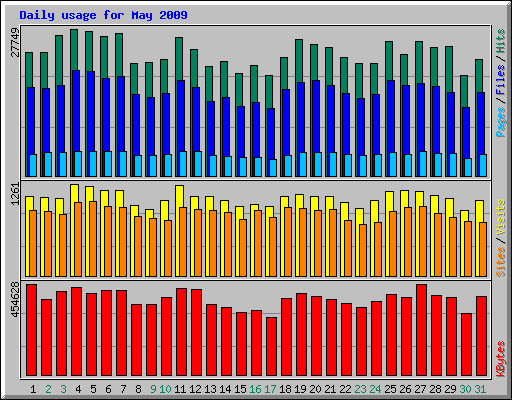Click day 8 on the x-axis
Image resolution: width=512 pixels, height=400 pixels.
pyautogui.click(x=138, y=389)
